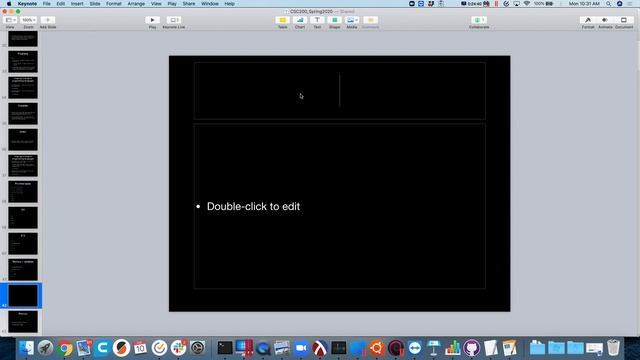Show the Animate inspector panel
640x360 pixels.
click(605, 20)
